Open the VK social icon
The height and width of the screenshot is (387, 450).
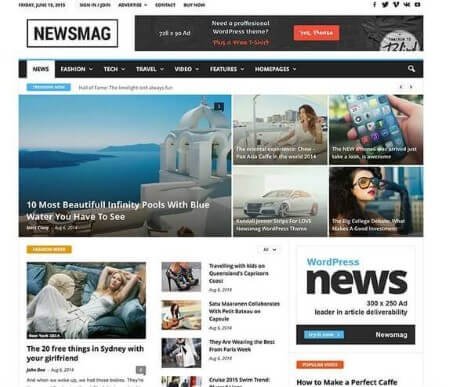407,5
